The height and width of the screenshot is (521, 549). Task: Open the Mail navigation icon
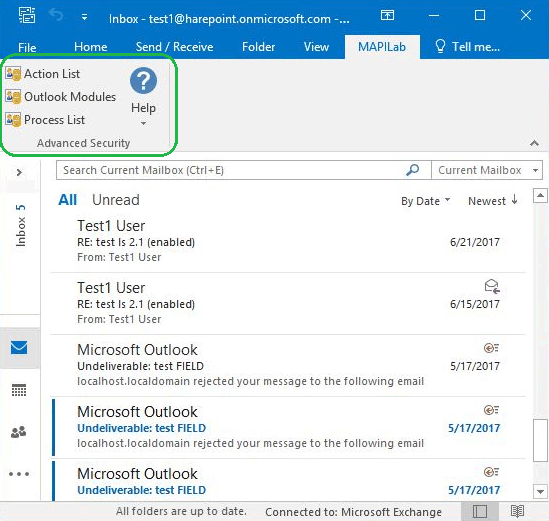(19, 348)
